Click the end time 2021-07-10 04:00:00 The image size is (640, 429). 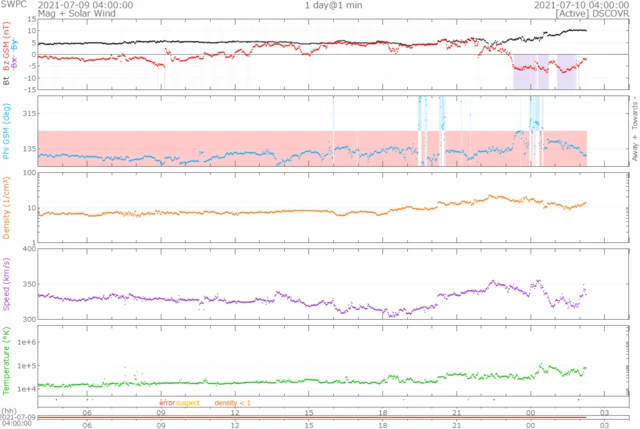tap(582, 5)
